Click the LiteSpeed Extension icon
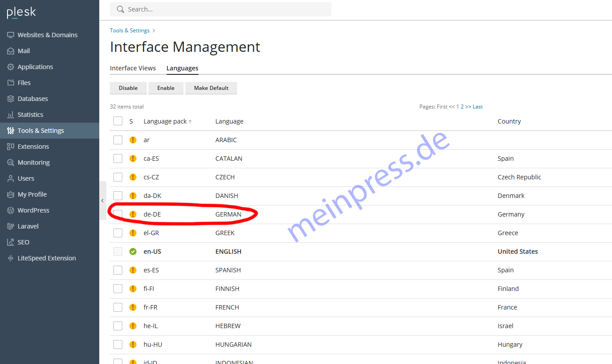This screenshot has height=364, width=612. 11,258
